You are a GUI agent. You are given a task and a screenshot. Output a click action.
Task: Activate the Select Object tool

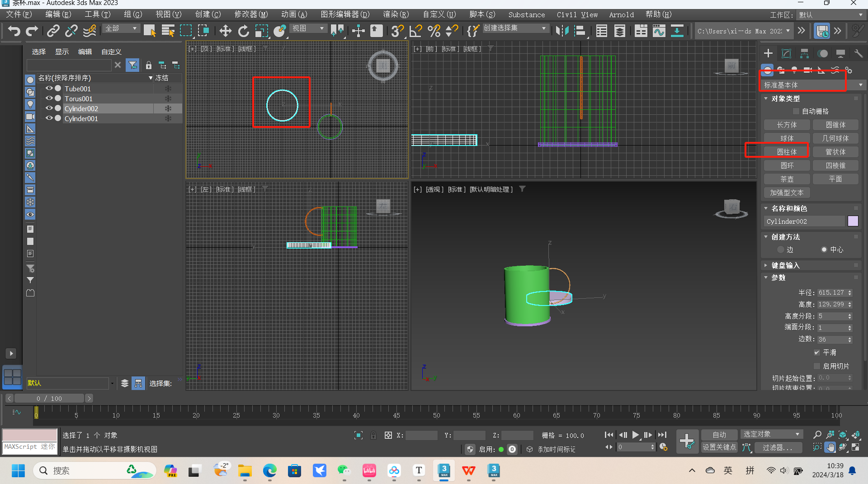(x=150, y=31)
